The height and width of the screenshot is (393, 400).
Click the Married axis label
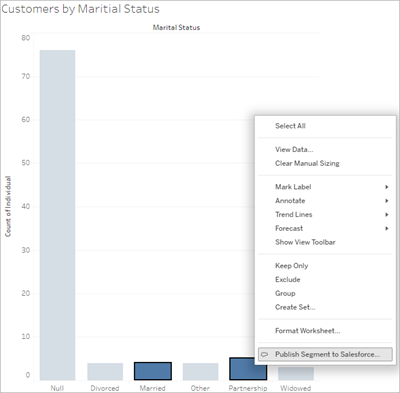pos(152,388)
